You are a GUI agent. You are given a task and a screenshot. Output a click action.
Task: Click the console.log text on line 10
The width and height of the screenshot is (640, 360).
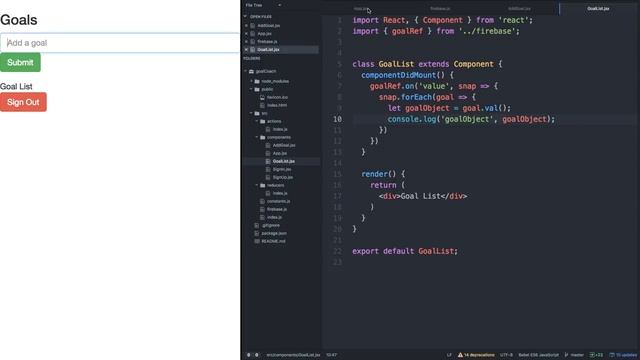pyautogui.click(x=411, y=119)
